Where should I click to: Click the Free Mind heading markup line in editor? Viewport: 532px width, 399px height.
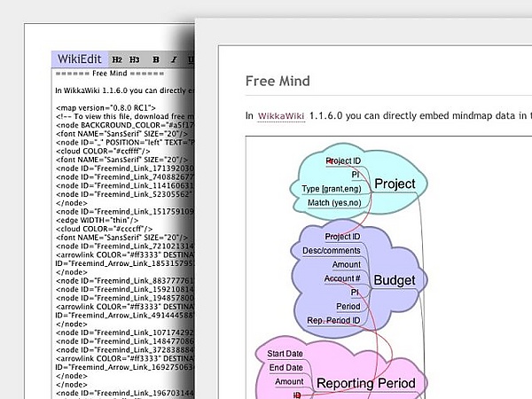121,74
